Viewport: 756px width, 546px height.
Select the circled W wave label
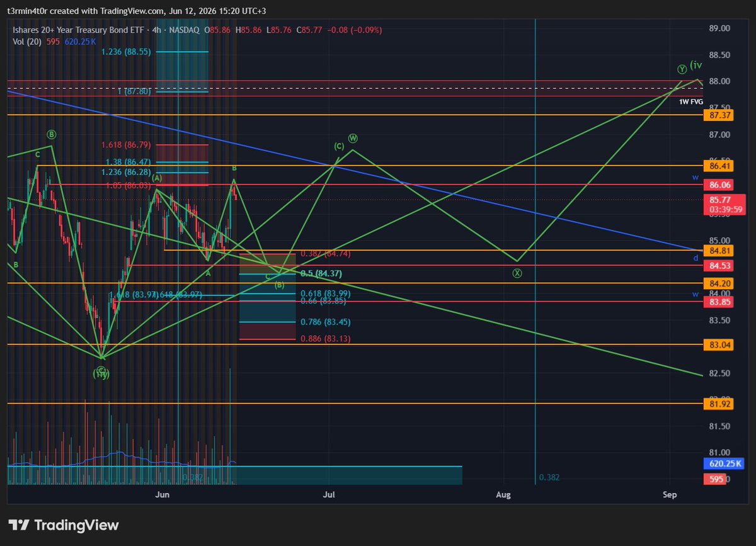pyautogui.click(x=353, y=137)
